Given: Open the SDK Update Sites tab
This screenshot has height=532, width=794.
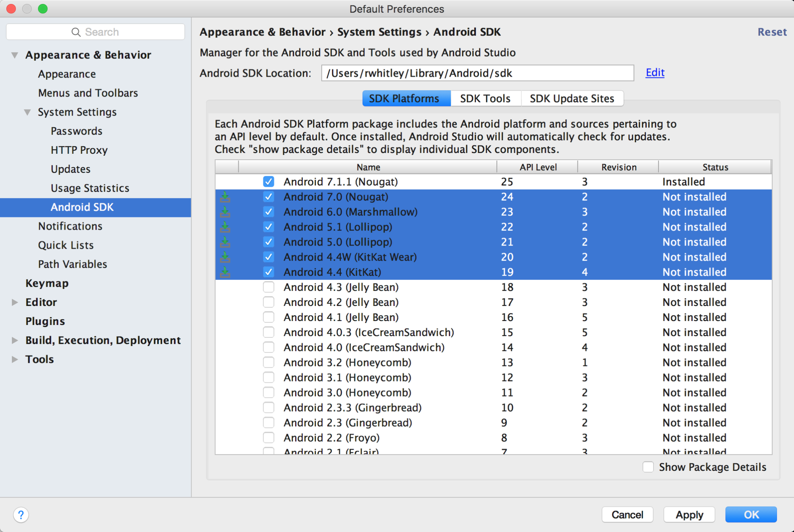Looking at the screenshot, I should pyautogui.click(x=572, y=98).
